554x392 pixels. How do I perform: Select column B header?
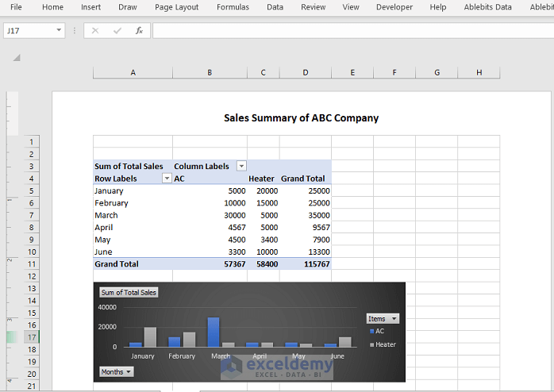[210, 72]
